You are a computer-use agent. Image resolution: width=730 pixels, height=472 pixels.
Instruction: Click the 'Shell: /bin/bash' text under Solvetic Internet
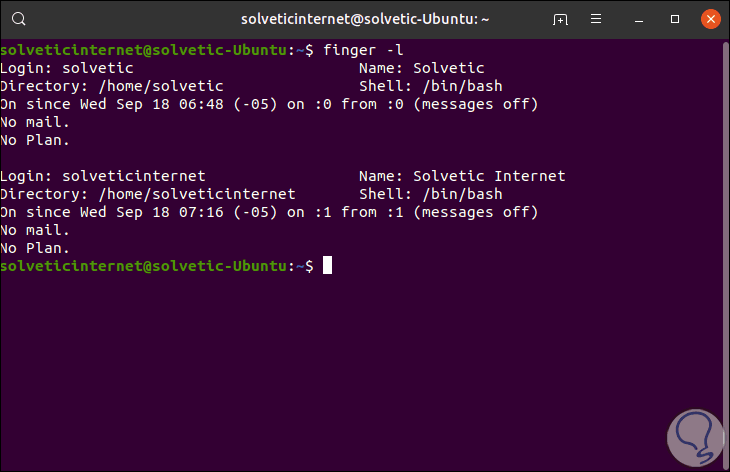pos(430,194)
